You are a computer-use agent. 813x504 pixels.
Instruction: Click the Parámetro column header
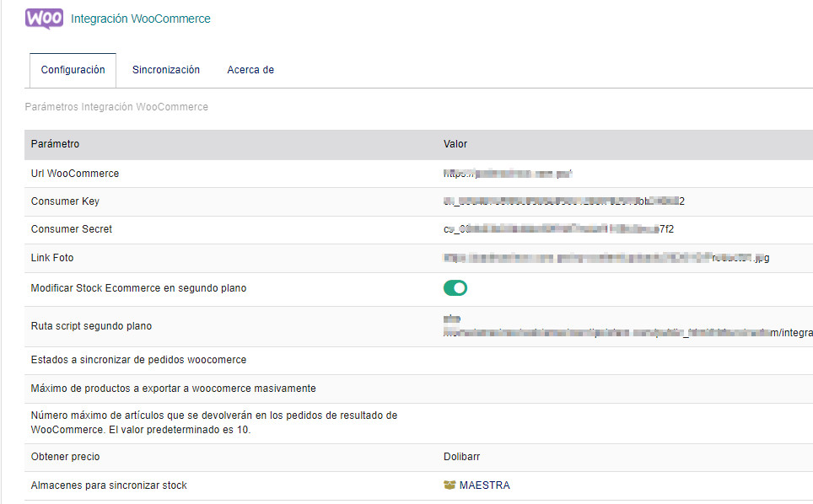(55, 144)
